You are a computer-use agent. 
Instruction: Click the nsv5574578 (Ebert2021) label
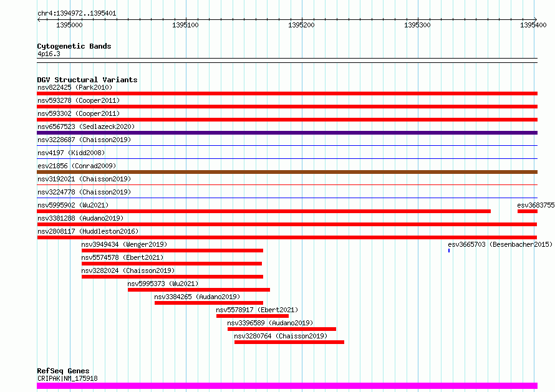pos(122,257)
